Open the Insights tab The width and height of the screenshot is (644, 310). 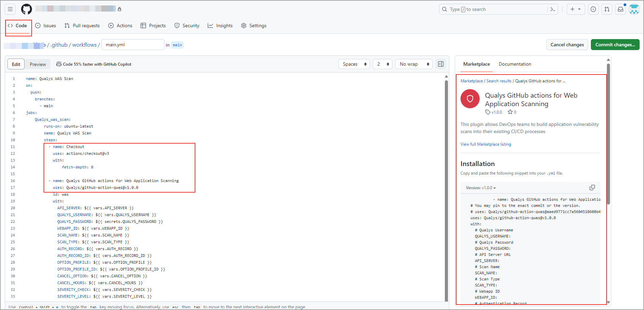[x=220, y=26]
